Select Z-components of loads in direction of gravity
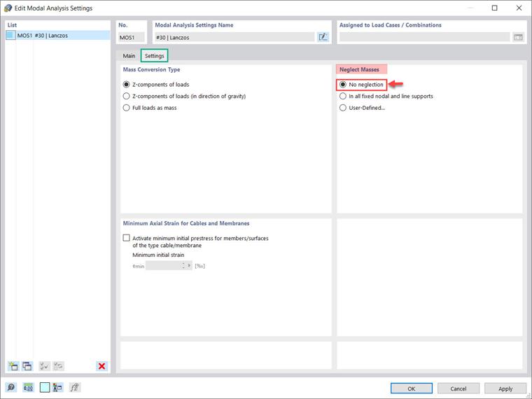The width and height of the screenshot is (532, 399). tap(126, 96)
